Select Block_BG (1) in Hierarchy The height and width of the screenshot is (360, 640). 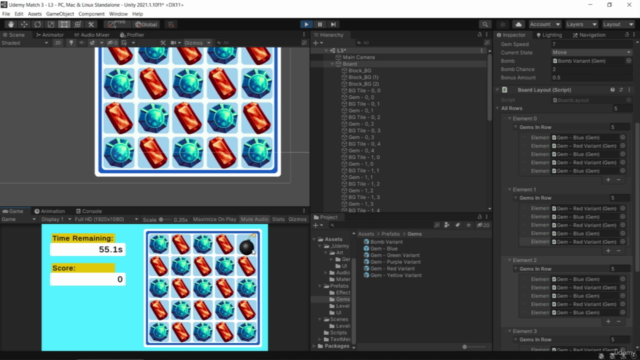(x=363, y=77)
